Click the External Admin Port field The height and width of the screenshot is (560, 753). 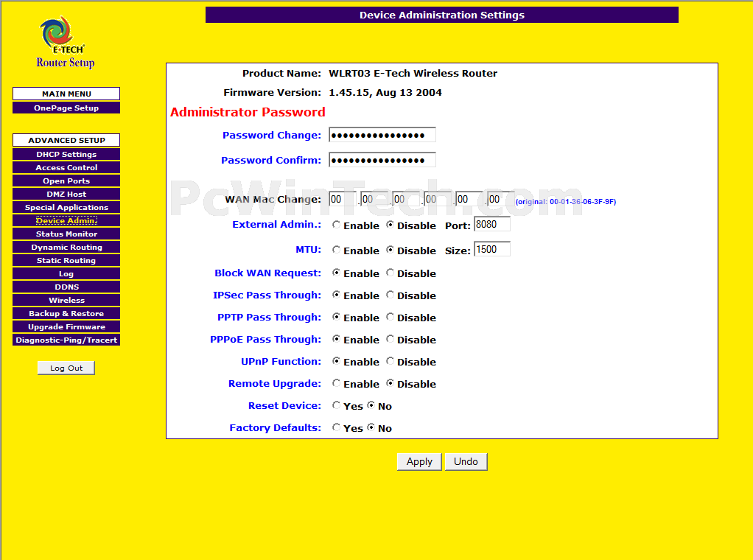point(492,224)
